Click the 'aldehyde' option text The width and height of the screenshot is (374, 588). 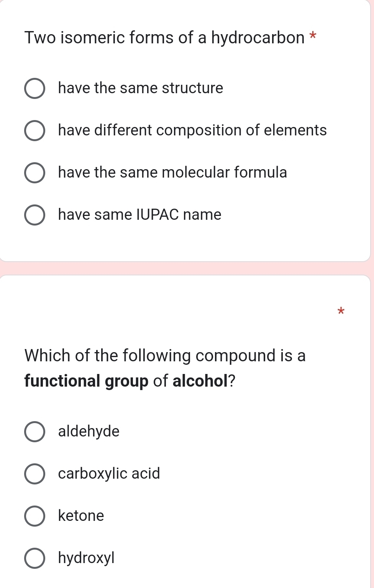coord(89,432)
